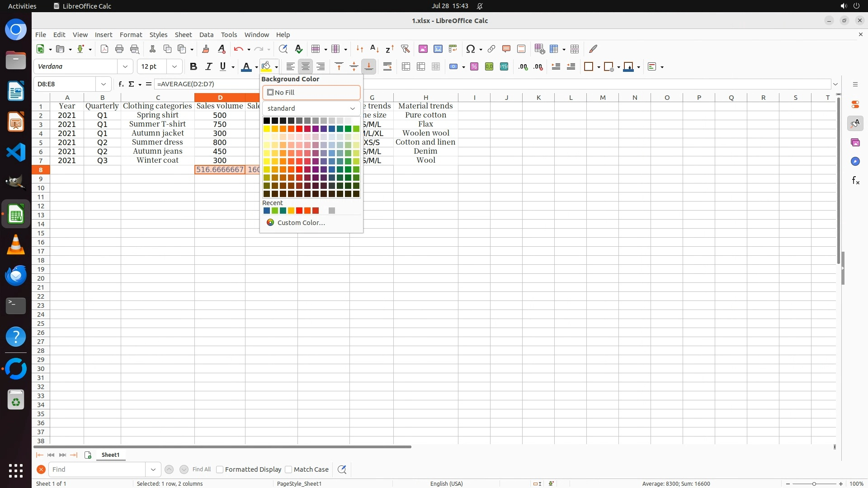The width and height of the screenshot is (868, 488).
Task: Click Custom Color option
Action: pos(301,223)
